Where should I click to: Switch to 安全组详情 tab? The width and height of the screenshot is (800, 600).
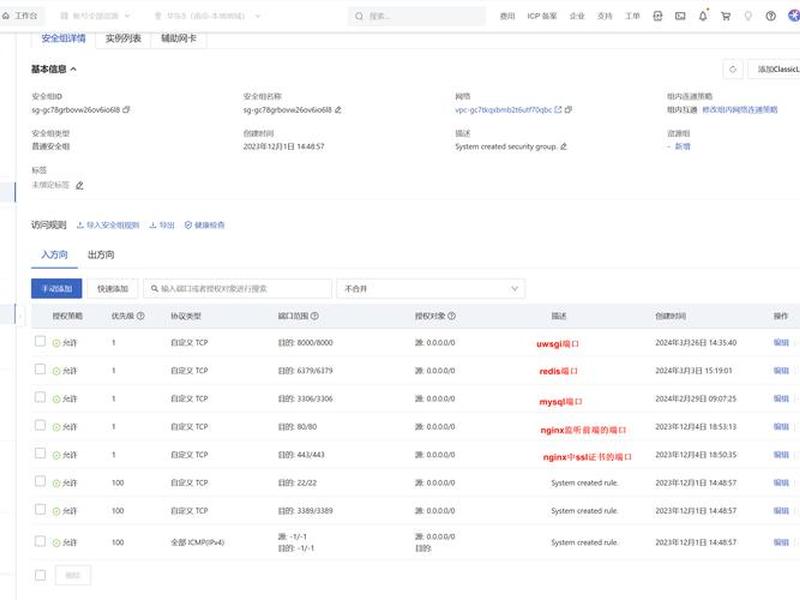click(x=63, y=38)
